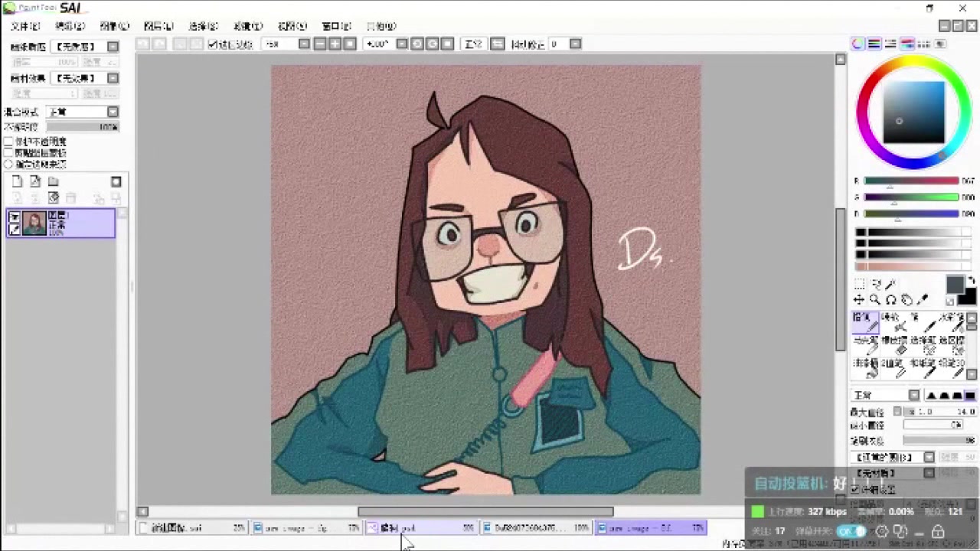Toggle the scratchpad panel button
Screen dimensions: 980x551
[x=940, y=44]
